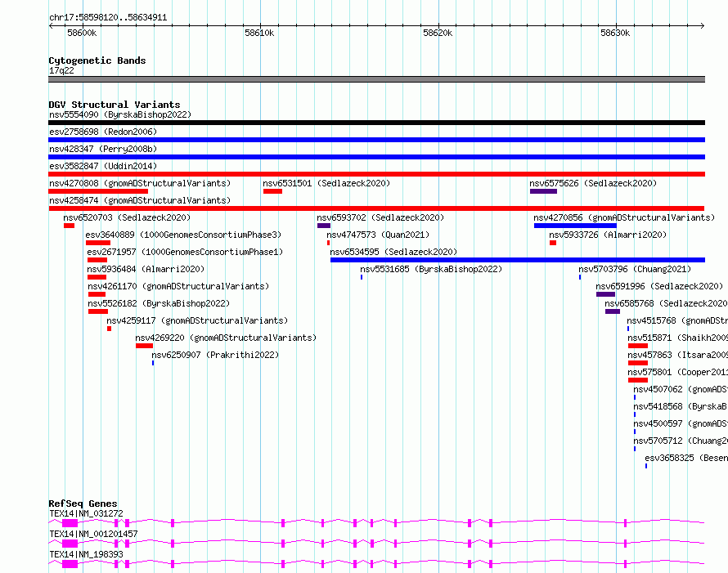
Task: Click the nsv6534595 (Sedlazeck2020) label
Action: click(393, 252)
